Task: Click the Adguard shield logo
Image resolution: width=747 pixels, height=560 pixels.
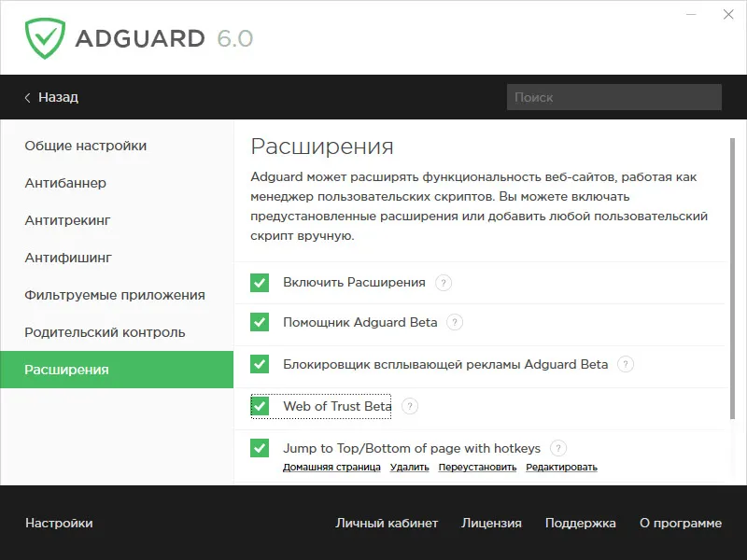Action: (x=45, y=38)
